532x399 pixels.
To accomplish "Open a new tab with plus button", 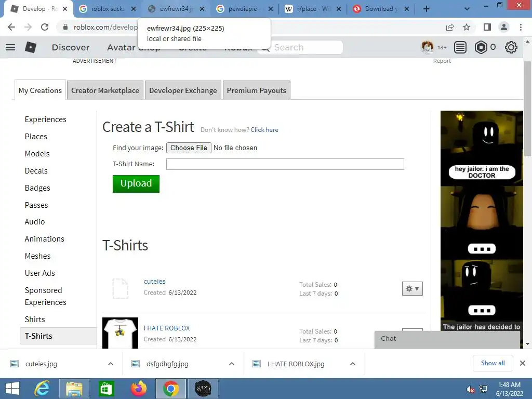I will tap(427, 9).
